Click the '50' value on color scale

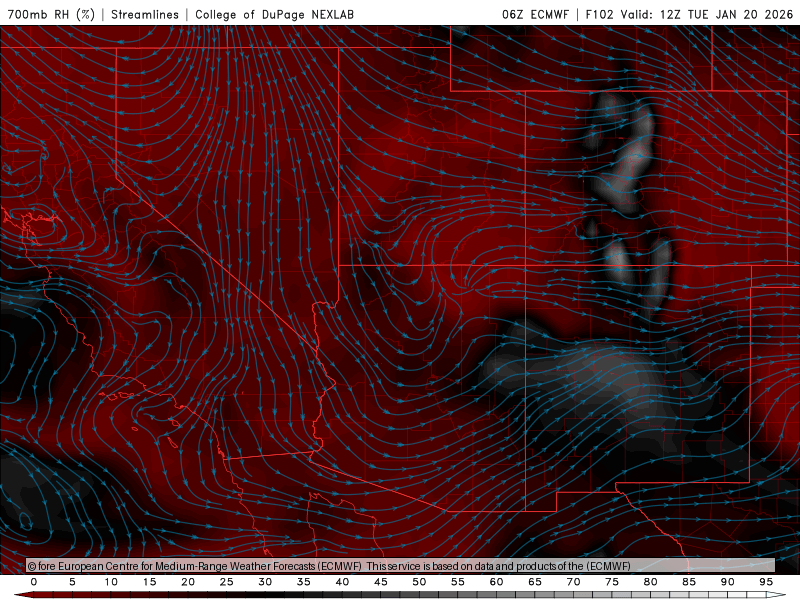pos(419,582)
